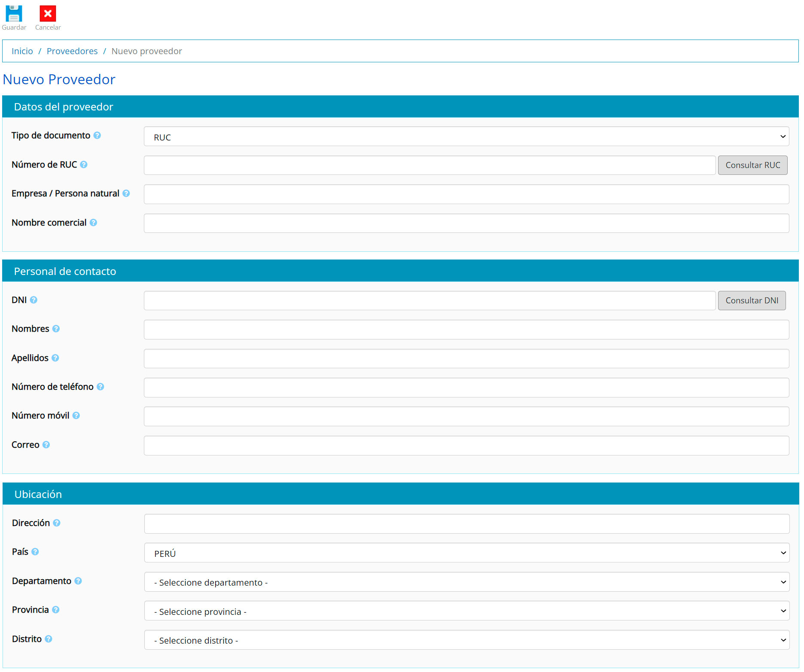Click help icon beside Número de RUC
The width and height of the screenshot is (804, 672).
[84, 165]
